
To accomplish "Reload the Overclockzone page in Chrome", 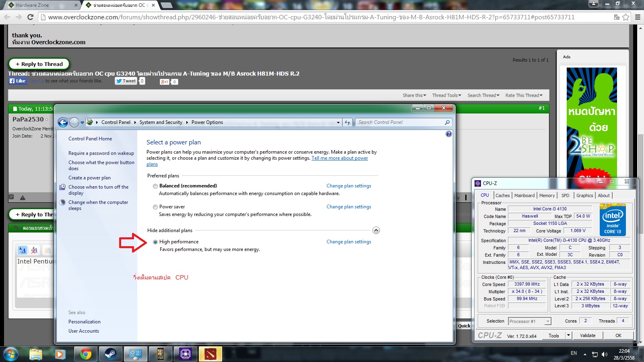I will coord(30,17).
